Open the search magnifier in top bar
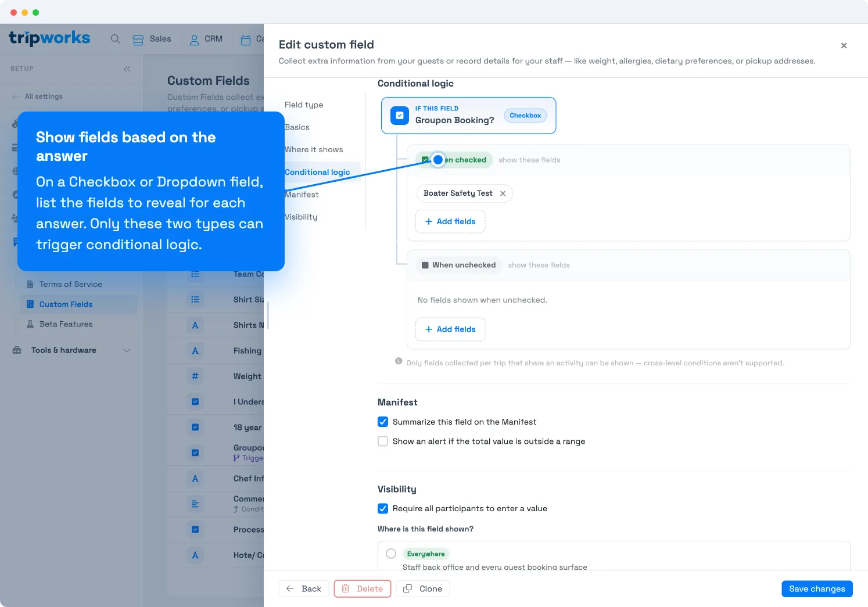 [116, 39]
